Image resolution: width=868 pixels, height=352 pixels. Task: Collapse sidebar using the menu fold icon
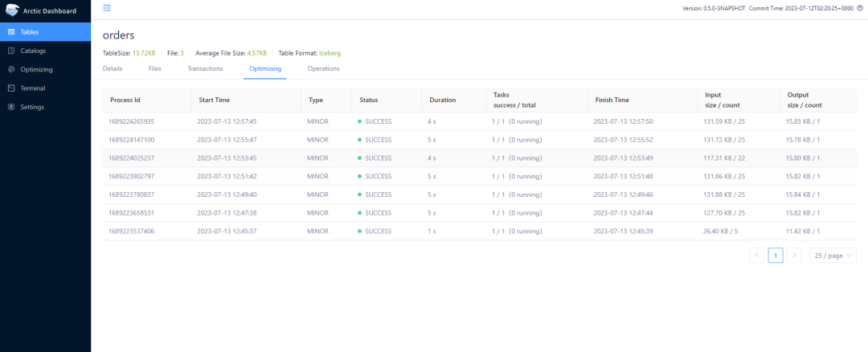pyautogui.click(x=107, y=8)
